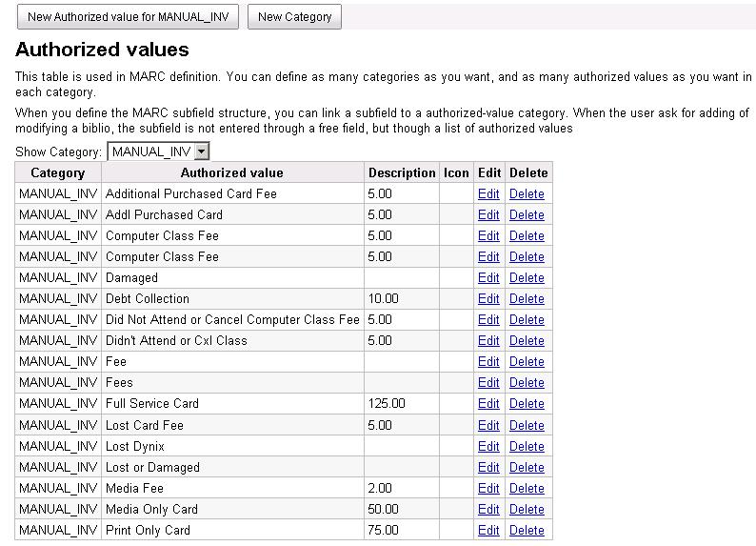The image size is (756, 546).
Task: Edit the Addl Purchased Card row
Action: click(488, 214)
